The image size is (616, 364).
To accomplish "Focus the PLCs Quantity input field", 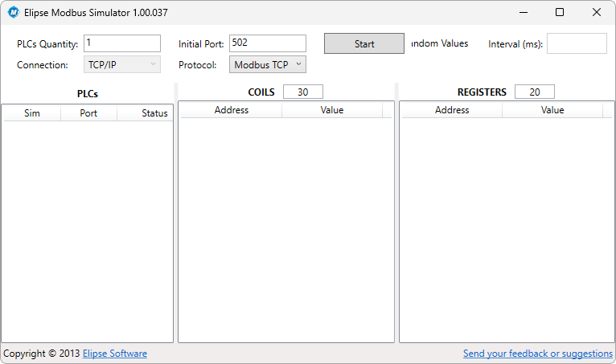I will tap(122, 43).
